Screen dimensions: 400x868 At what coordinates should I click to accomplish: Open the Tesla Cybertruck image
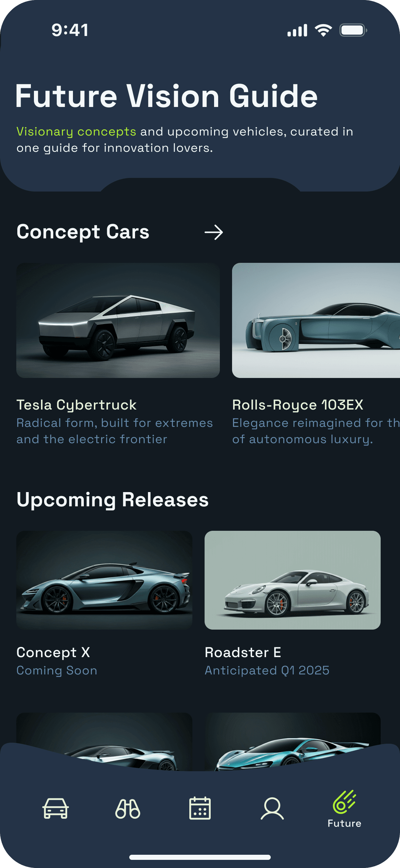(118, 320)
